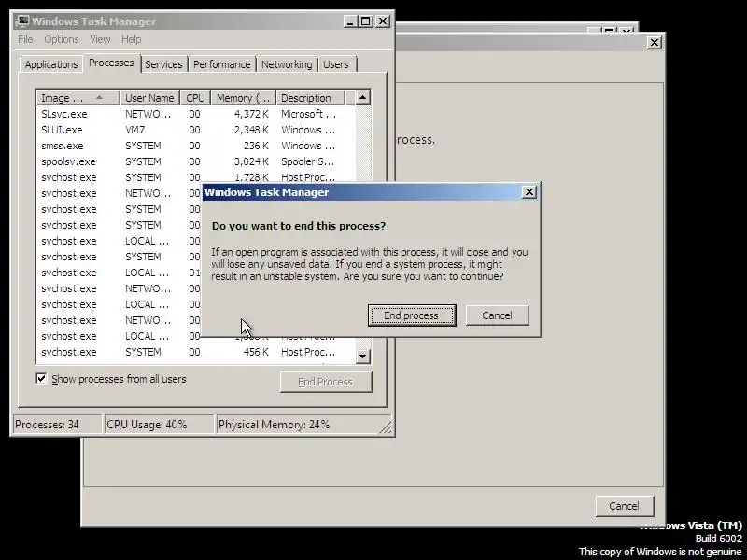The width and height of the screenshot is (747, 560).
Task: Select the spoolsv.exe process row
Action: (195, 161)
